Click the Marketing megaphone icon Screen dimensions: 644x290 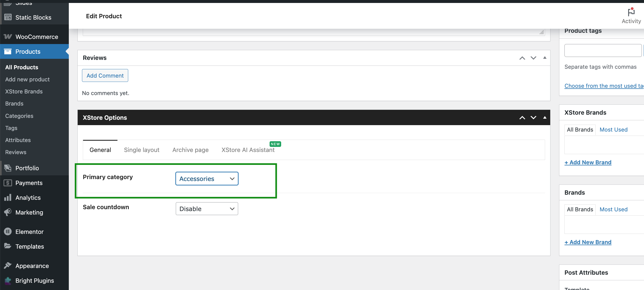pyautogui.click(x=8, y=212)
